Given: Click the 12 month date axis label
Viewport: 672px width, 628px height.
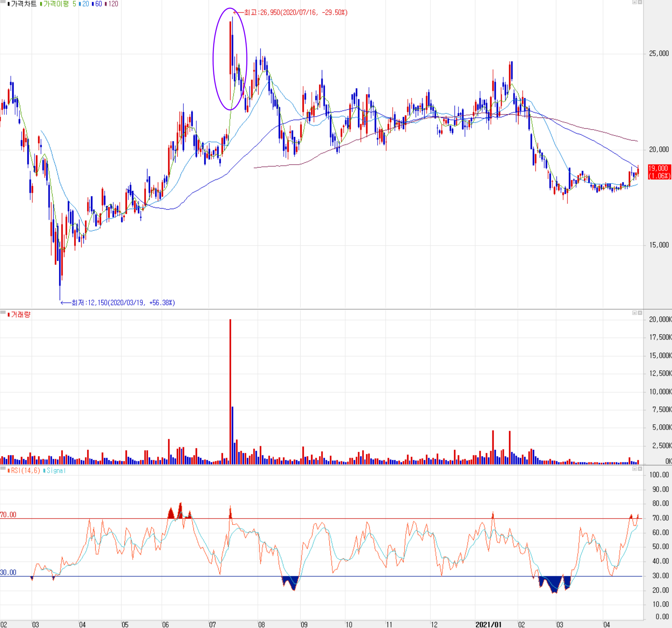Looking at the screenshot, I should (434, 624).
